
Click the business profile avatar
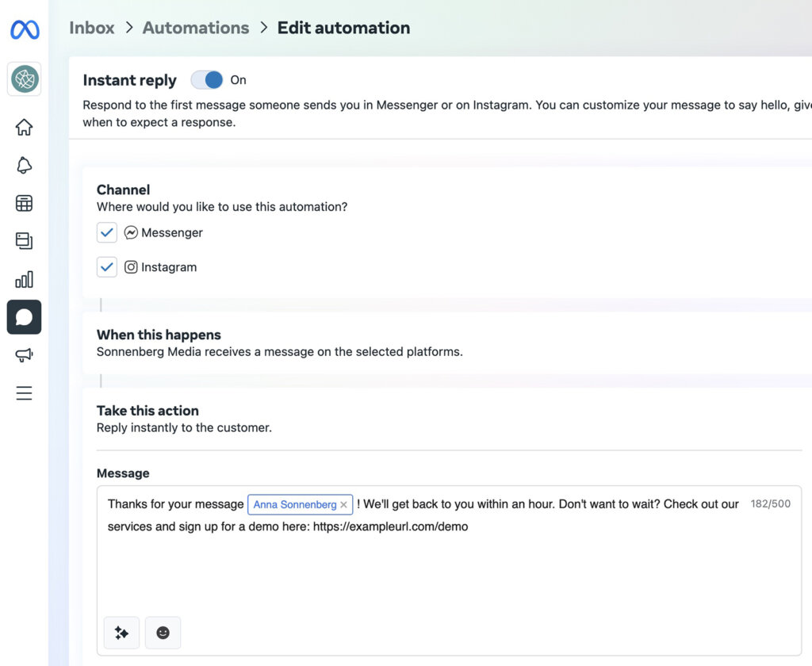click(24, 79)
